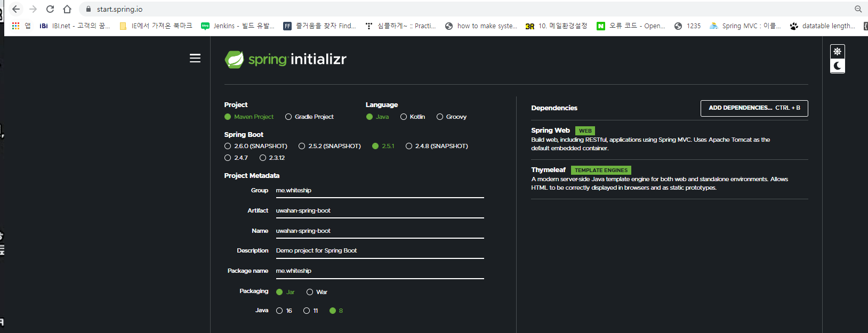Choose Kotlin as the language
Viewport: 868px width, 333px height.
coord(404,117)
